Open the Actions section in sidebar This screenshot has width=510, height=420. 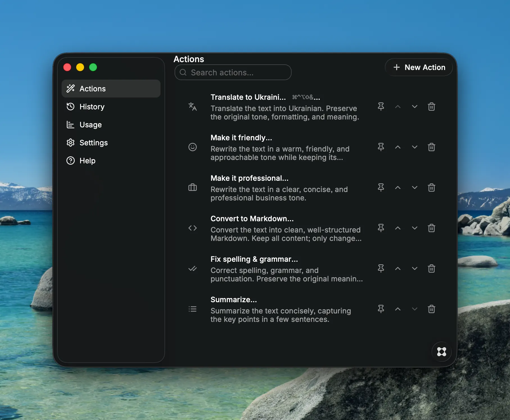coord(111,89)
